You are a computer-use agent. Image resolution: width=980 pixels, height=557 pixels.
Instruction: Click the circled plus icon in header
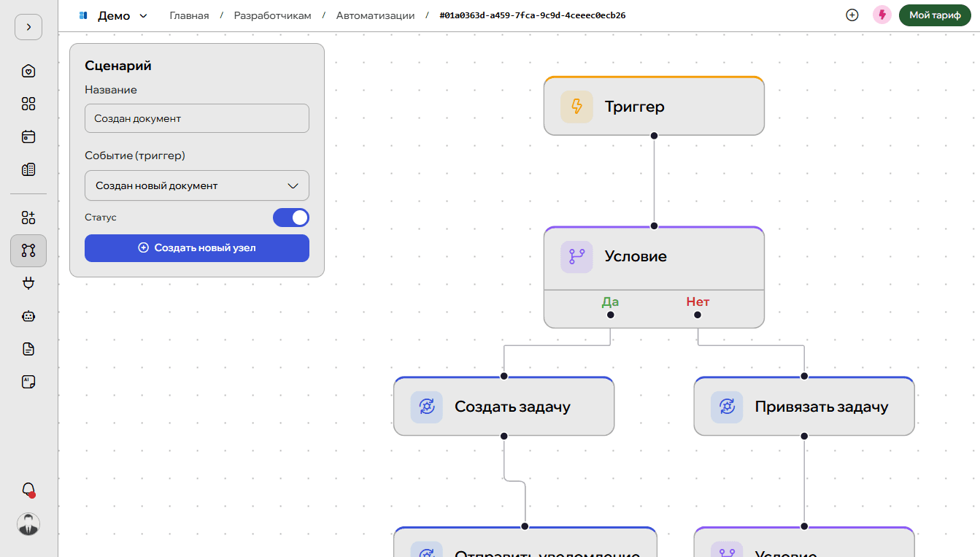pyautogui.click(x=852, y=15)
